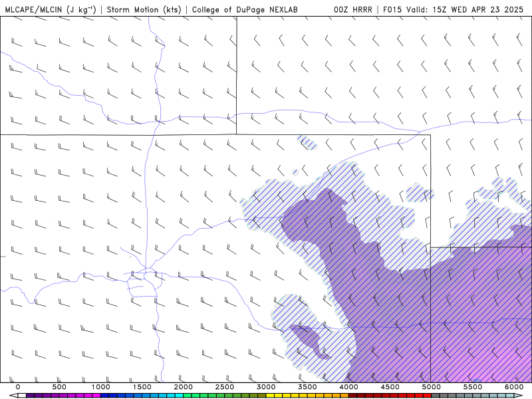Click the WED APR 23 2025 date text

point(487,9)
